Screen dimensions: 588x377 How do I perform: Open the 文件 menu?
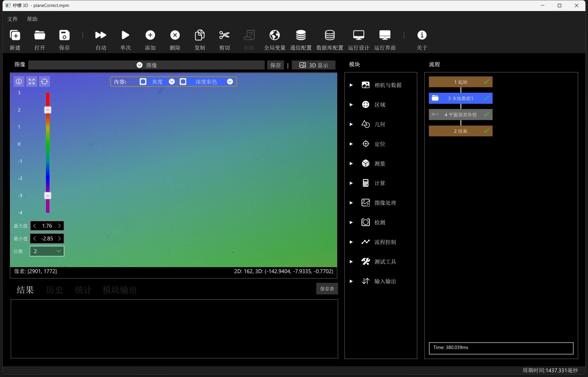click(13, 19)
